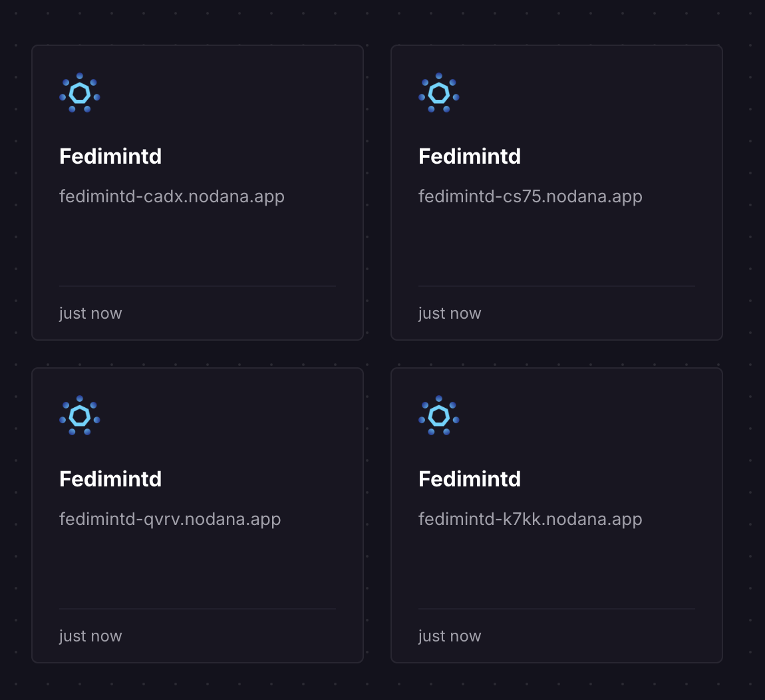
Task: Click the Fedimint icon on the fedimintd-cs75 card
Action: (x=438, y=92)
